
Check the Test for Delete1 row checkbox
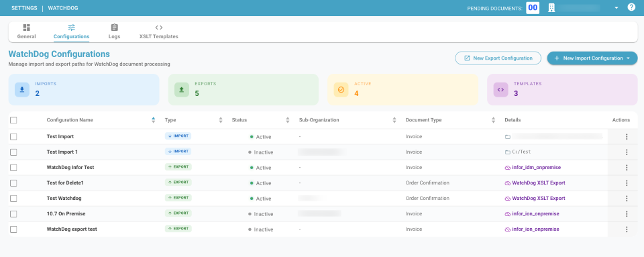[13, 183]
